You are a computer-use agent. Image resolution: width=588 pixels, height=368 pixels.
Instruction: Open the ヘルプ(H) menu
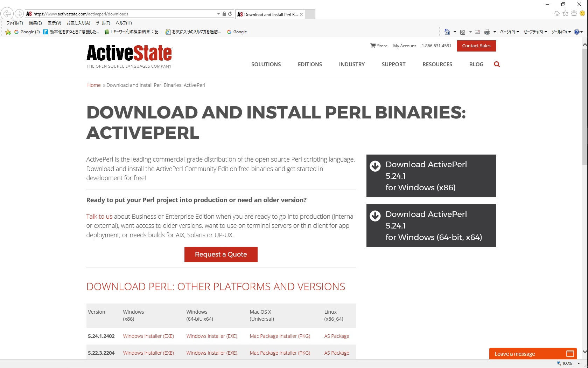pyautogui.click(x=124, y=23)
